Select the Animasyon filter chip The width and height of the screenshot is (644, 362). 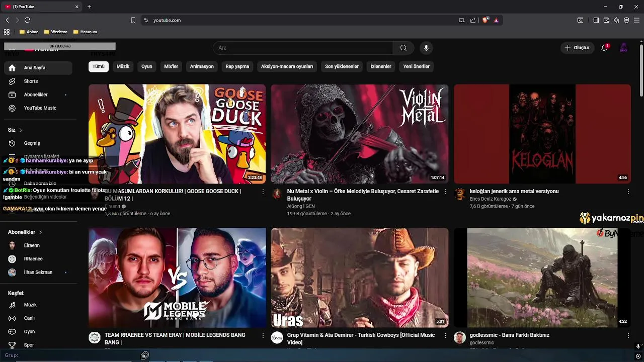(x=202, y=66)
